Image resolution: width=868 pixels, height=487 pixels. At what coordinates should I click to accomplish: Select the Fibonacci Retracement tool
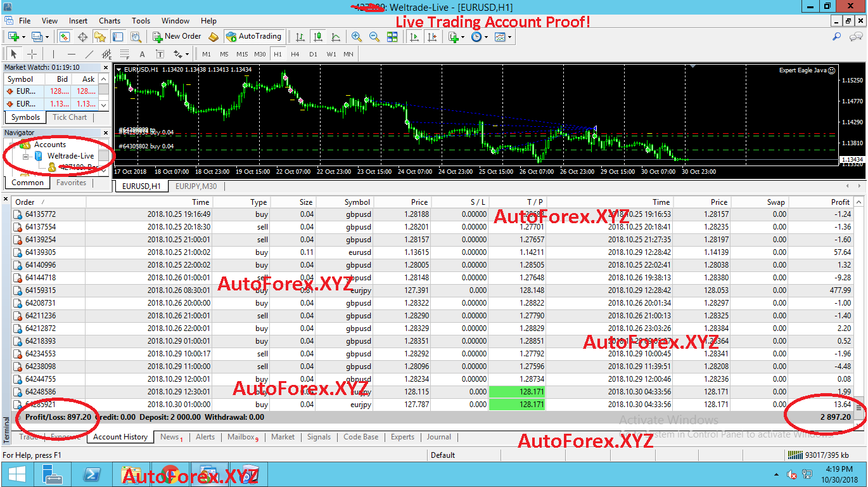[x=125, y=54]
